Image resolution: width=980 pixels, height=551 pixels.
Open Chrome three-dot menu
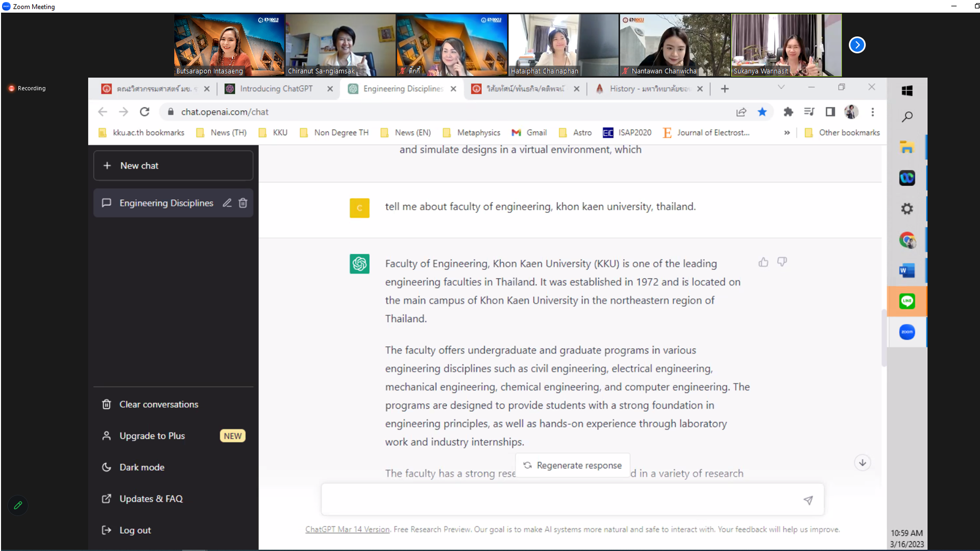click(873, 112)
